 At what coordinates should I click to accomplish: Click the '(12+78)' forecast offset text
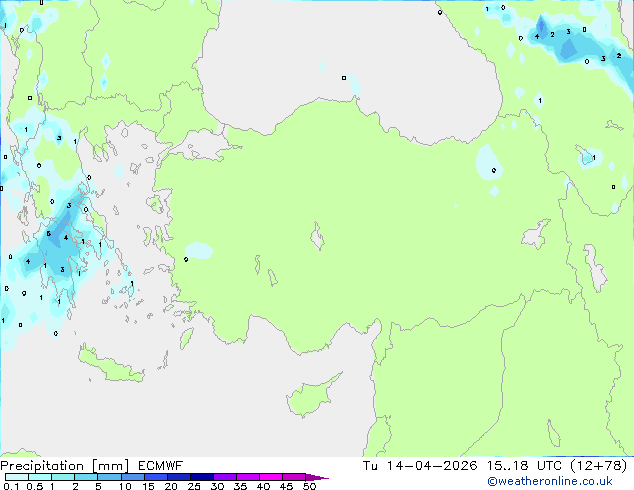click(x=599, y=466)
